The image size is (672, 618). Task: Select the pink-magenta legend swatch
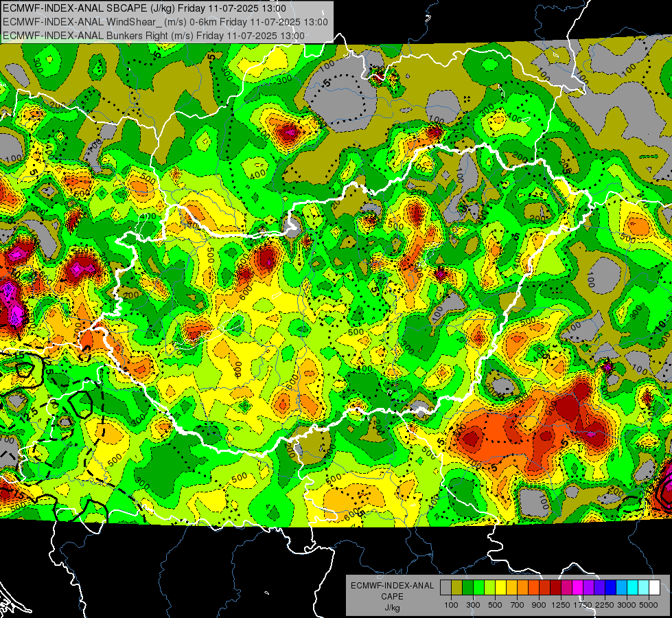pyautogui.click(x=566, y=588)
